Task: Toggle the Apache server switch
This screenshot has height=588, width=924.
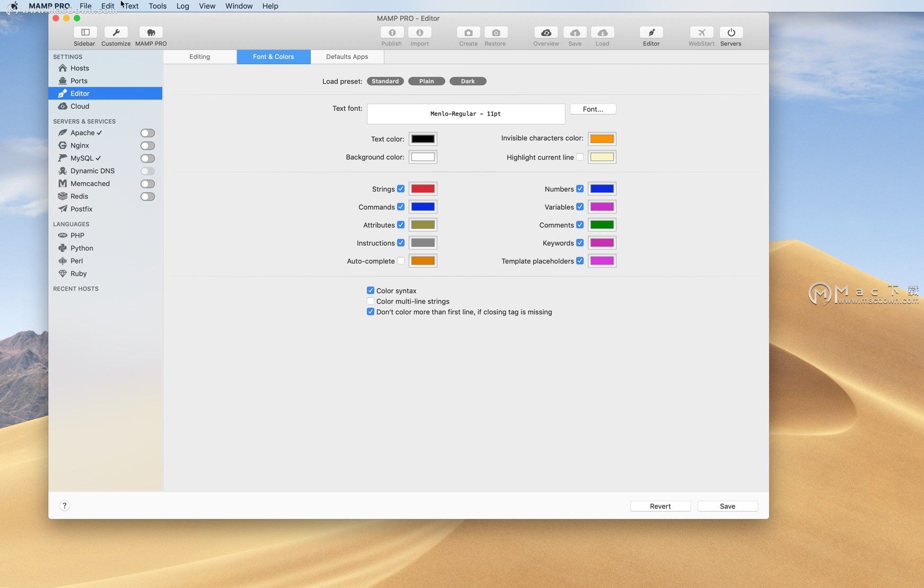Action: pyautogui.click(x=148, y=133)
